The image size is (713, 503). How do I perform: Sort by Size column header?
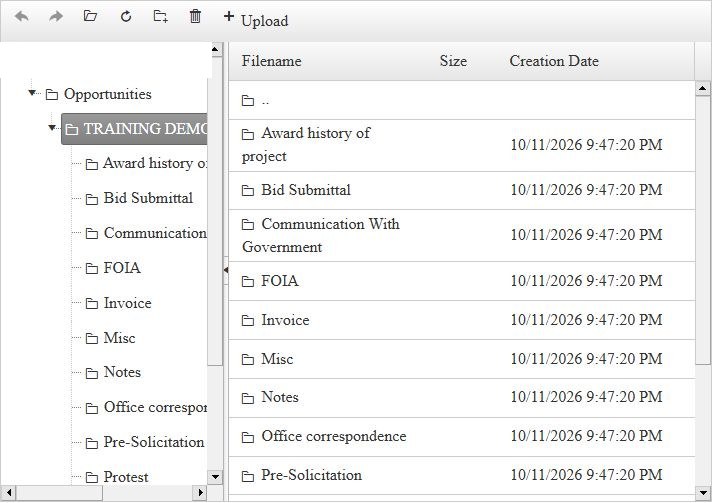click(x=453, y=61)
